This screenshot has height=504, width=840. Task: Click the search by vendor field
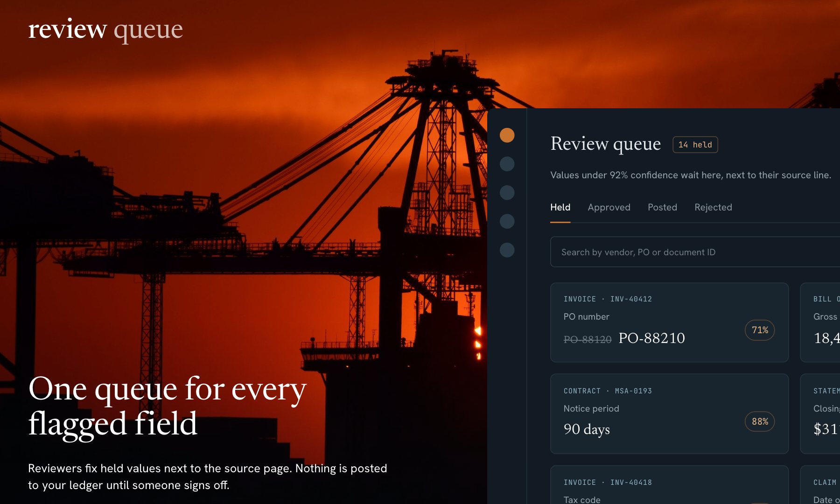click(695, 252)
